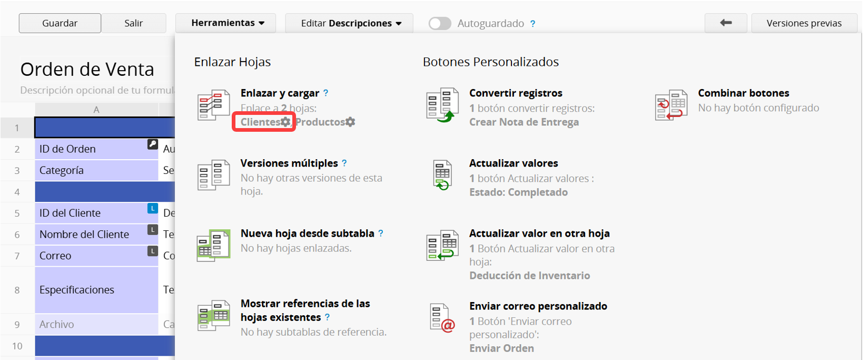Click the Enlazar y cargar icon
Screen dimensions: 868x360
(x=213, y=105)
